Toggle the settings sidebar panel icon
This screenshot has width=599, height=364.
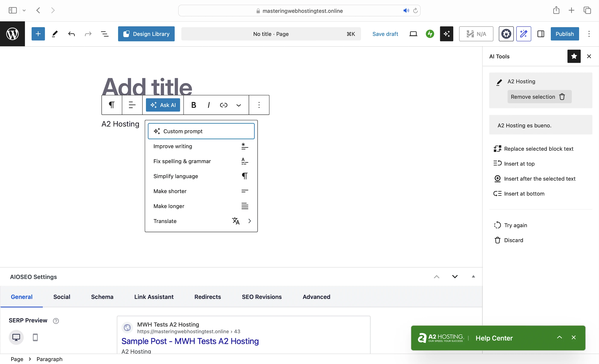point(541,34)
